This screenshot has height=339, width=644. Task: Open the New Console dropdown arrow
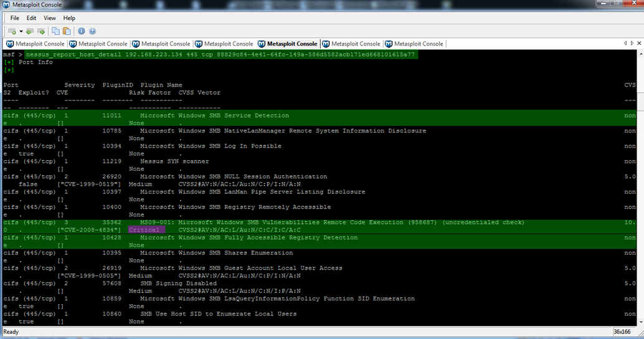(x=21, y=31)
